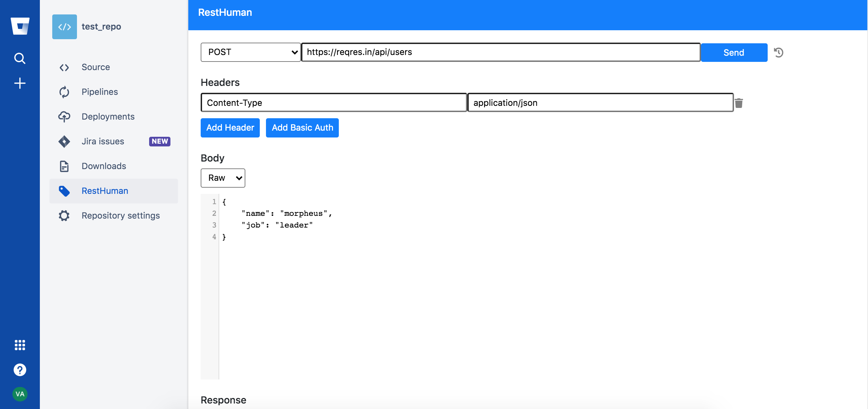Expand the Raw body type dropdown

223,178
